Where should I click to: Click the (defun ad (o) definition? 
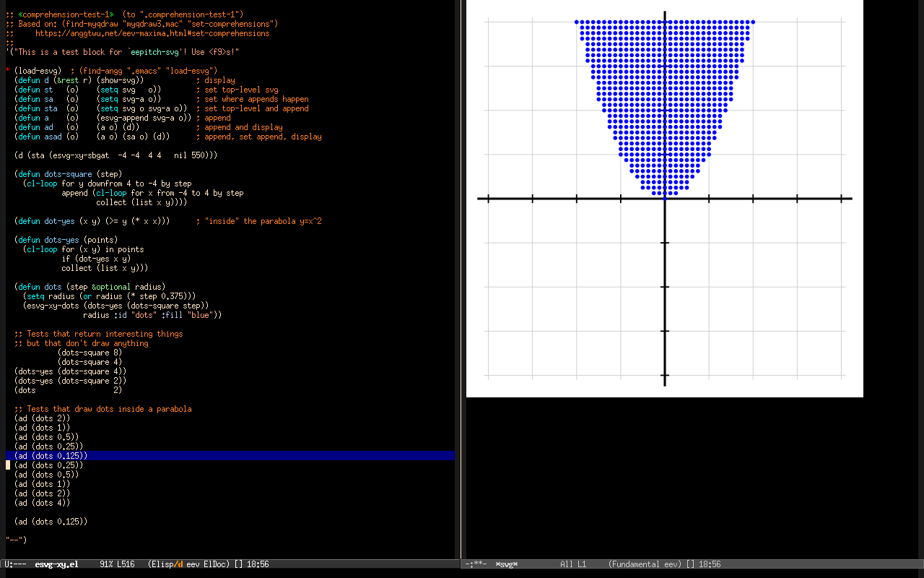click(x=77, y=127)
